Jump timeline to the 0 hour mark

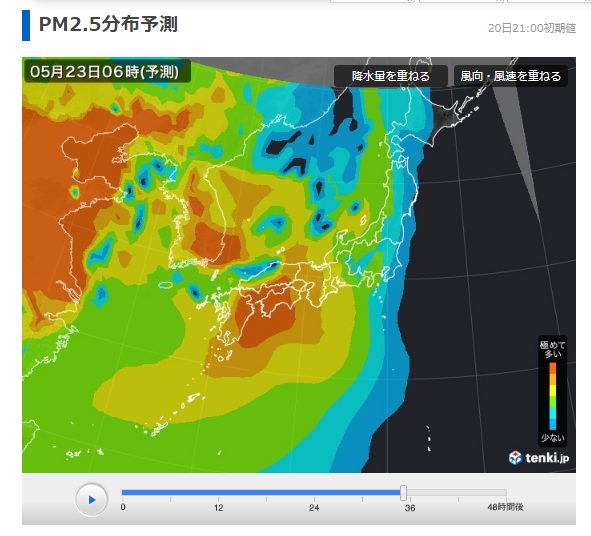pyautogui.click(x=123, y=507)
